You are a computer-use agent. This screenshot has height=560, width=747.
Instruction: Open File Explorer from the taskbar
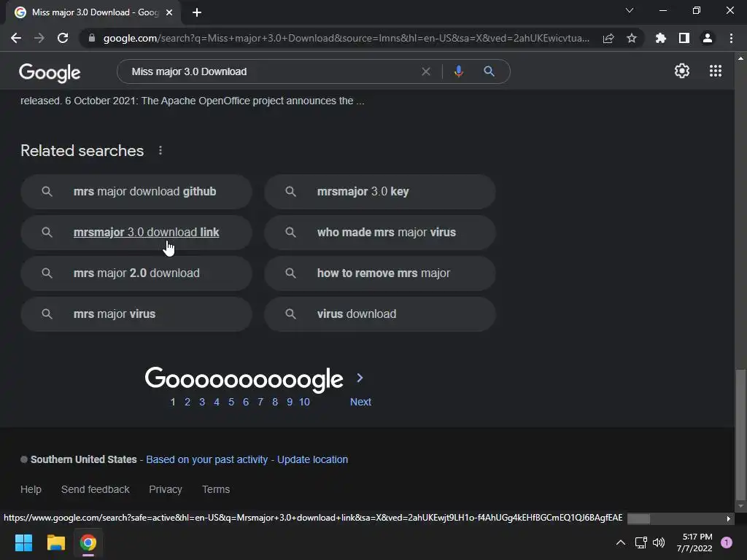(55, 542)
